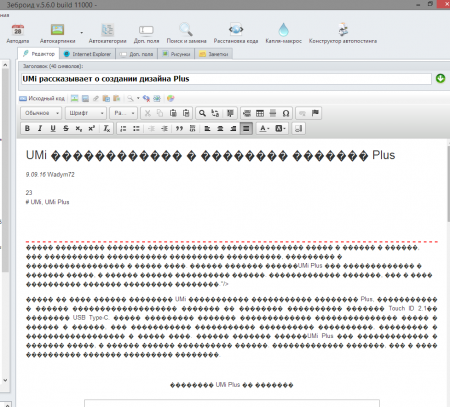The height and width of the screenshot is (407, 450).
Task: Open Доп. поля in the top ribbon
Action: click(146, 34)
